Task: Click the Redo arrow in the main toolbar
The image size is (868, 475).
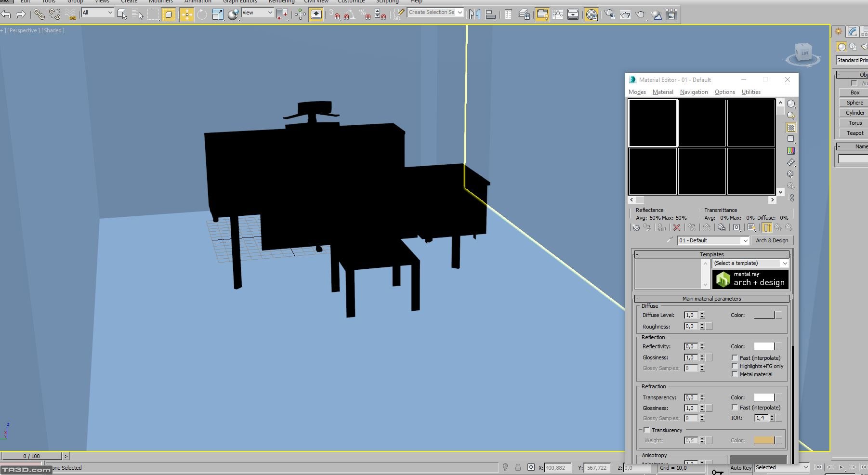Action: pos(21,15)
